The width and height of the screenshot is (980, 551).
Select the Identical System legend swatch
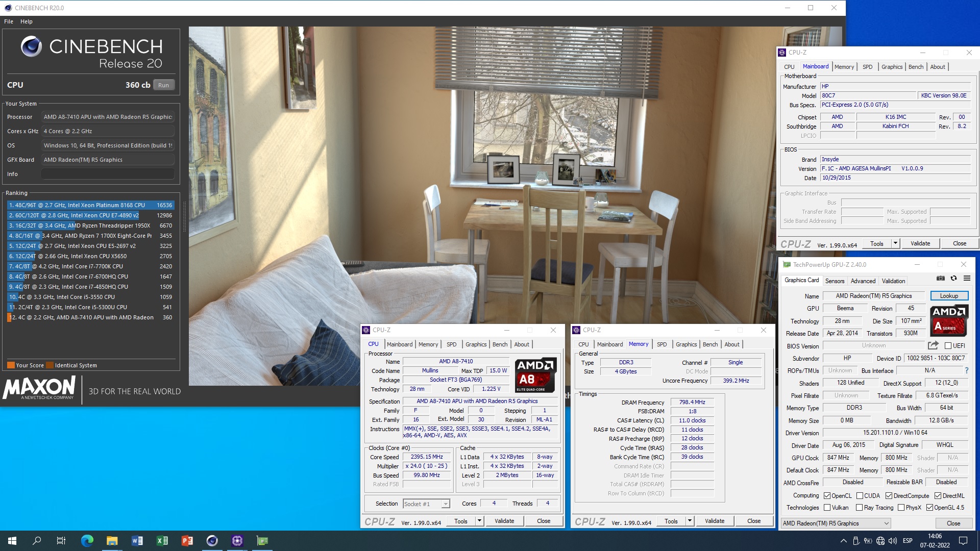(x=50, y=365)
